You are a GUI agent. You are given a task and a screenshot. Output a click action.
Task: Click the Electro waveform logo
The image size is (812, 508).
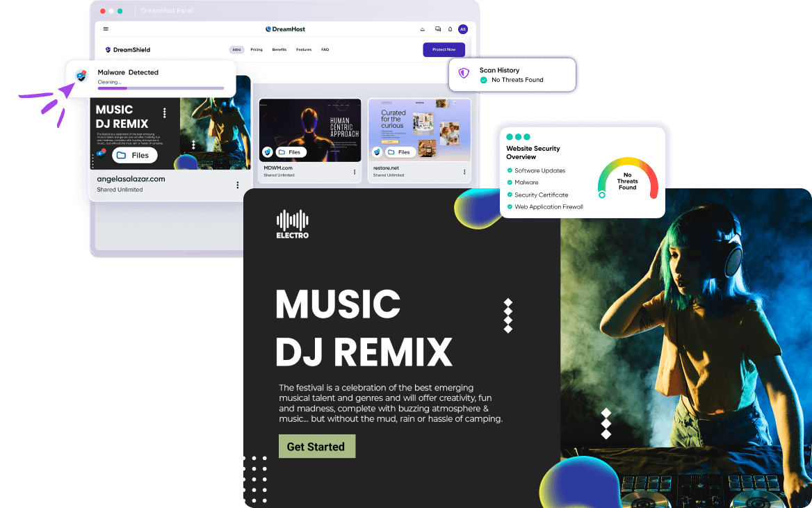coord(293,224)
